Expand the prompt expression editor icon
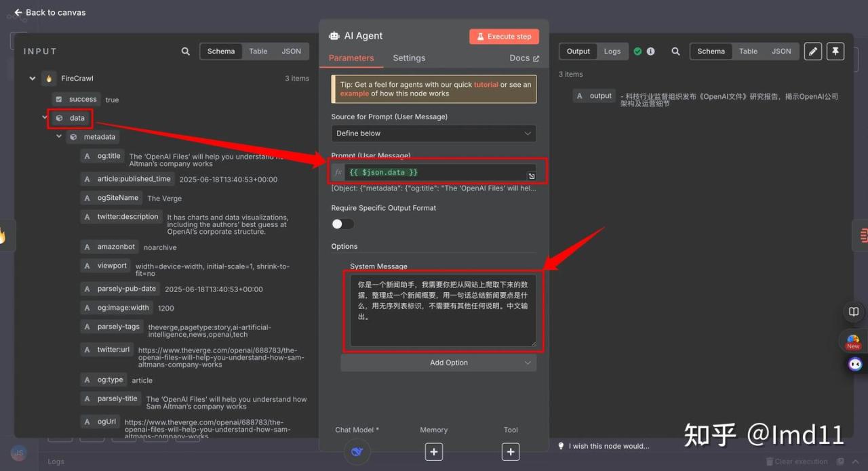 [x=532, y=176]
